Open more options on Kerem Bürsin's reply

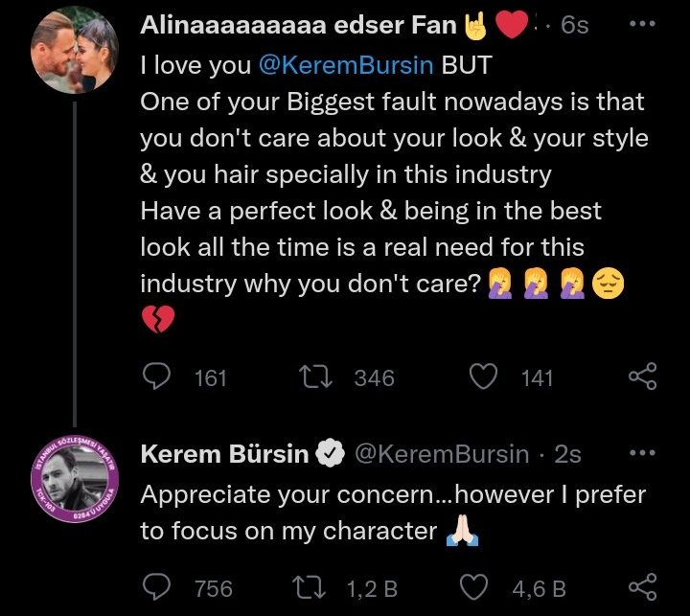coord(641,452)
